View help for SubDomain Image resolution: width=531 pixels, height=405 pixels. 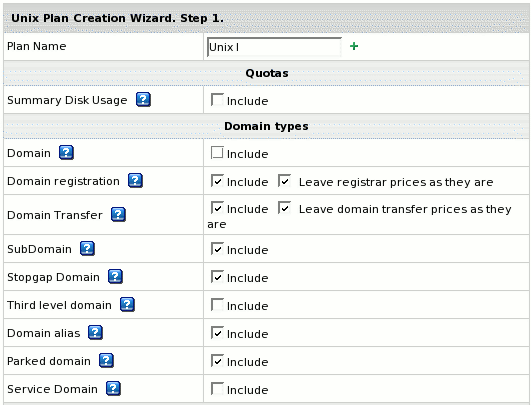[x=87, y=249]
